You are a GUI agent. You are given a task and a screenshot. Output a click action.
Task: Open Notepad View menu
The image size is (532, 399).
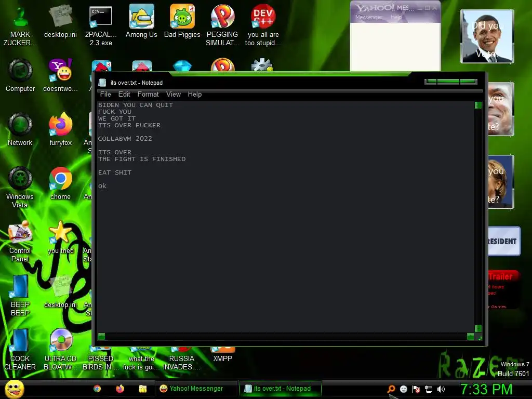tap(174, 95)
